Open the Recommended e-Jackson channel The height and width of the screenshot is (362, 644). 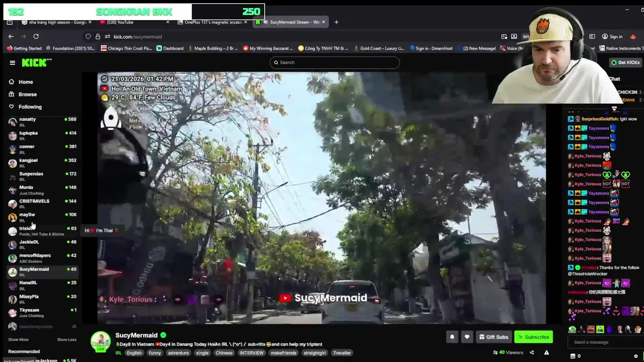pyautogui.click(x=42, y=360)
